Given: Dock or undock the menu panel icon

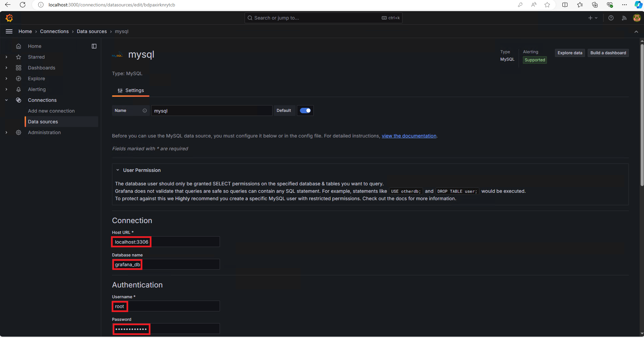Looking at the screenshot, I should [x=94, y=46].
